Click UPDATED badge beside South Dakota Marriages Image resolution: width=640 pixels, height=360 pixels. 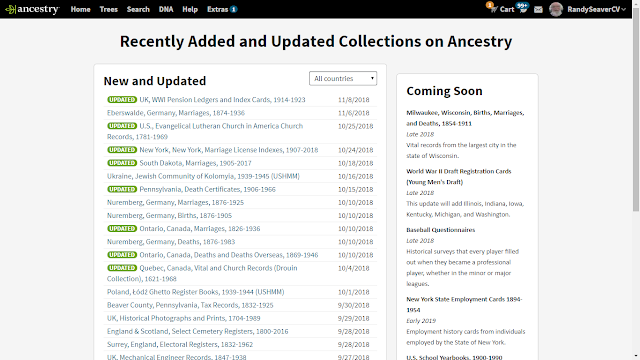coord(122,163)
